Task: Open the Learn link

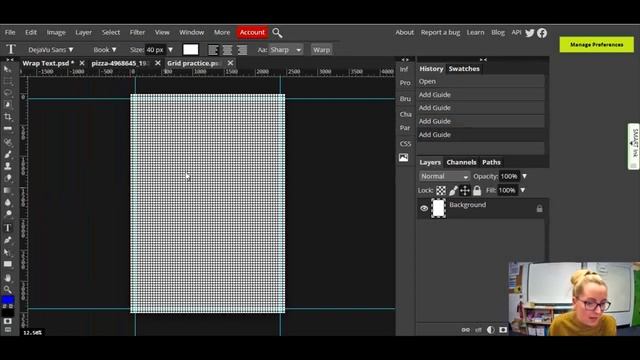Action: (476, 32)
